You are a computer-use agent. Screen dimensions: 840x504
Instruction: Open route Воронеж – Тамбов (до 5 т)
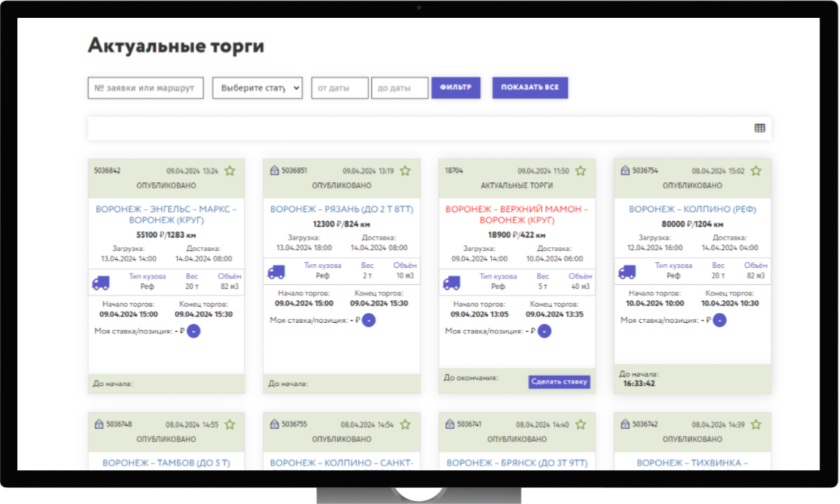pyautogui.click(x=166, y=463)
